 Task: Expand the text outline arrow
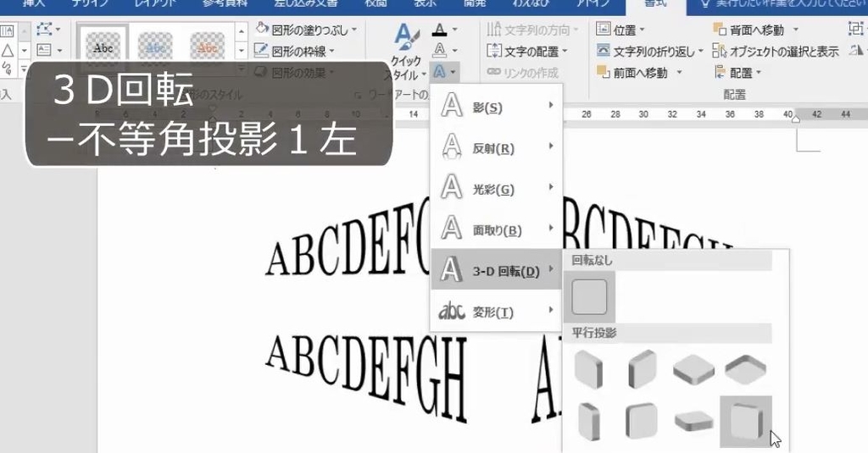(454, 51)
